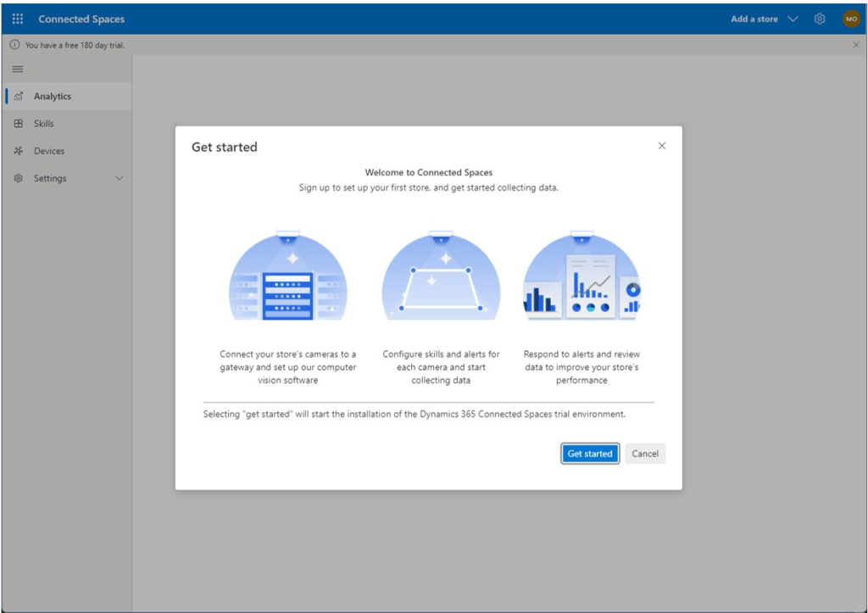Open the app launcher waffle icon

coord(18,19)
